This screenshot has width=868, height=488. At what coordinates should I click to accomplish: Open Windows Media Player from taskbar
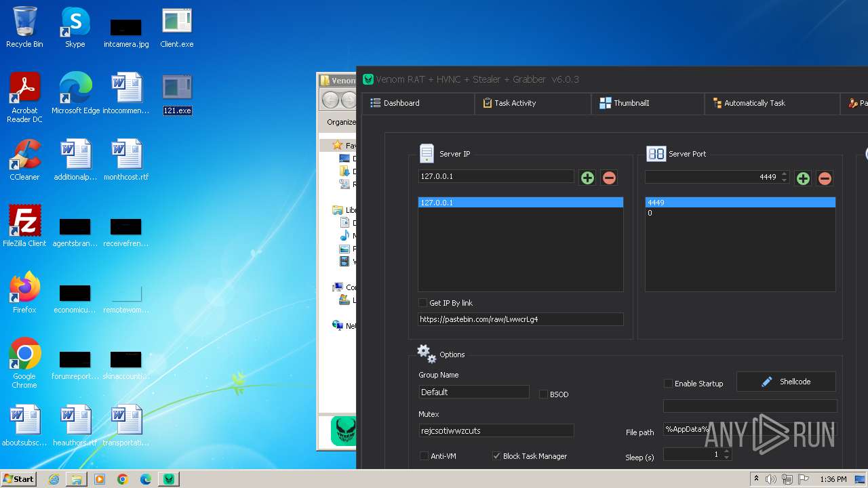[100, 479]
